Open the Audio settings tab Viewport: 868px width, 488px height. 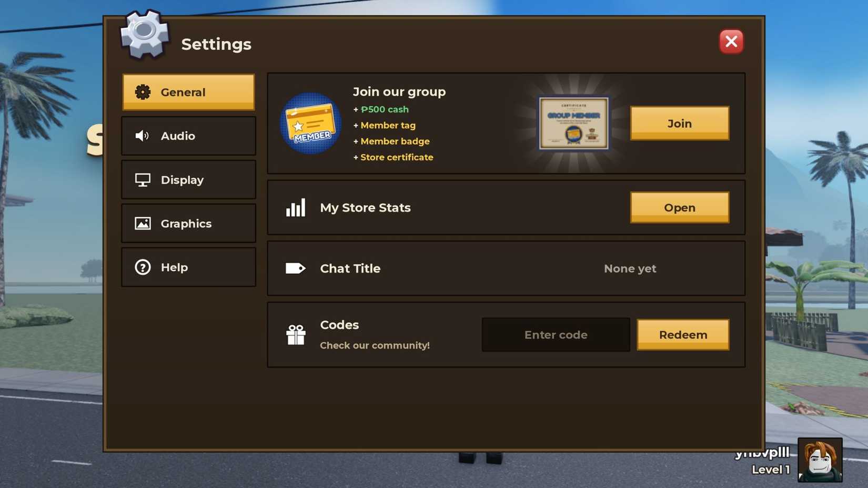click(x=188, y=136)
